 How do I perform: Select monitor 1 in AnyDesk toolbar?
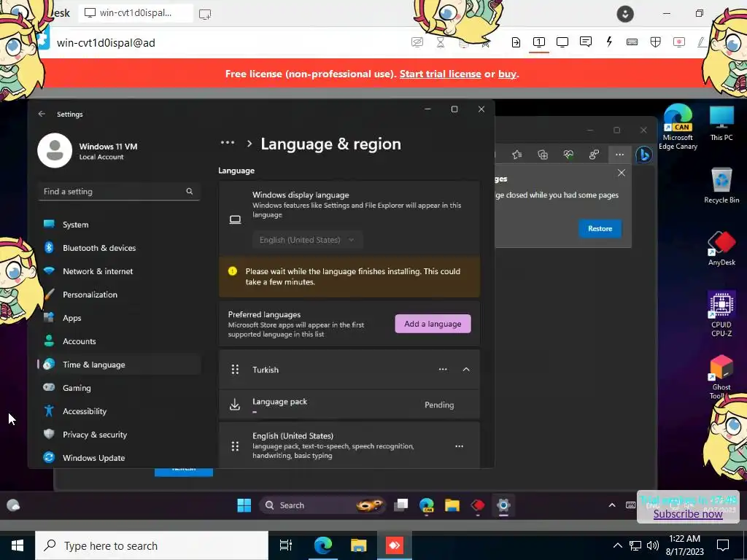[x=539, y=42]
